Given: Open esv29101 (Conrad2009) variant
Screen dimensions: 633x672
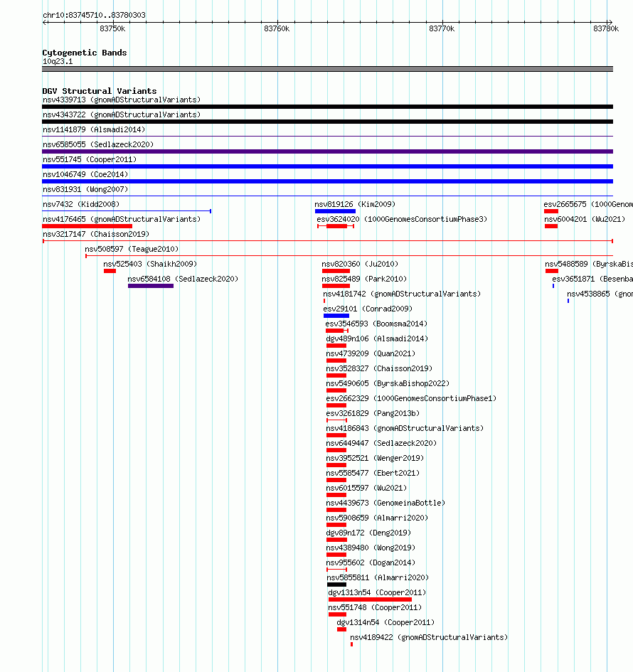Looking at the screenshot, I should coord(368,309).
